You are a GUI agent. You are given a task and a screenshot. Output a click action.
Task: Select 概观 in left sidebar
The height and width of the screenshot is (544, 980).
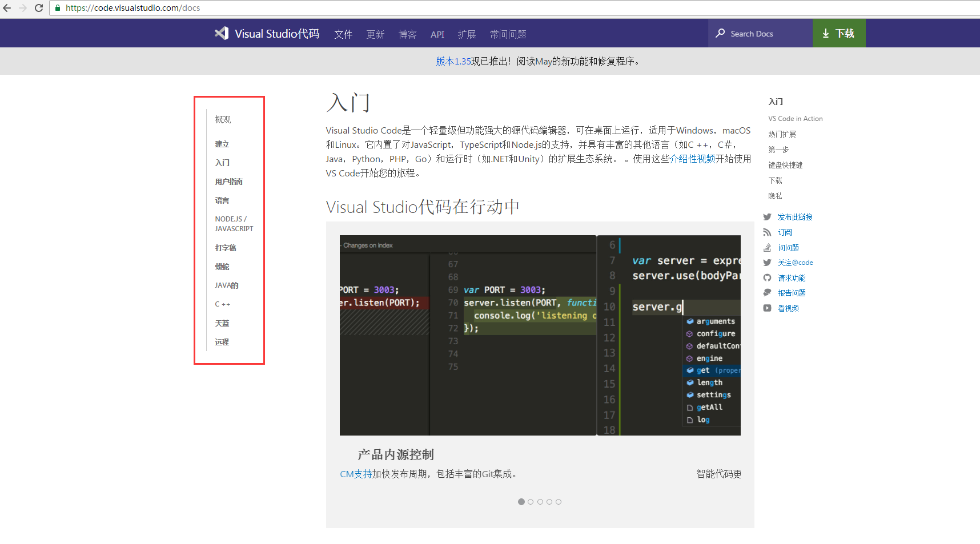[223, 119]
